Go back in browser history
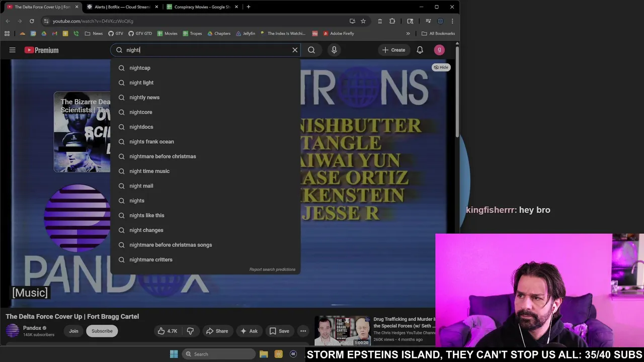The height and width of the screenshot is (362, 644). (8, 21)
